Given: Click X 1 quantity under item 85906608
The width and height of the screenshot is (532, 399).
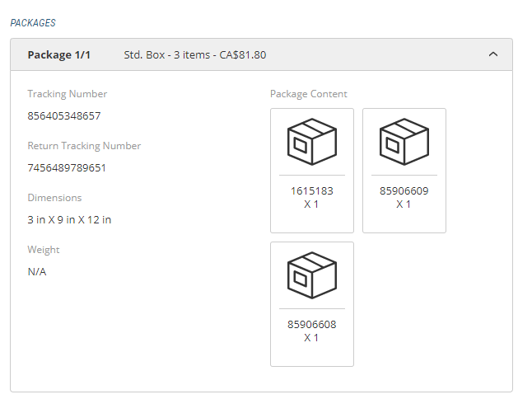Looking at the screenshot, I should click(312, 338).
